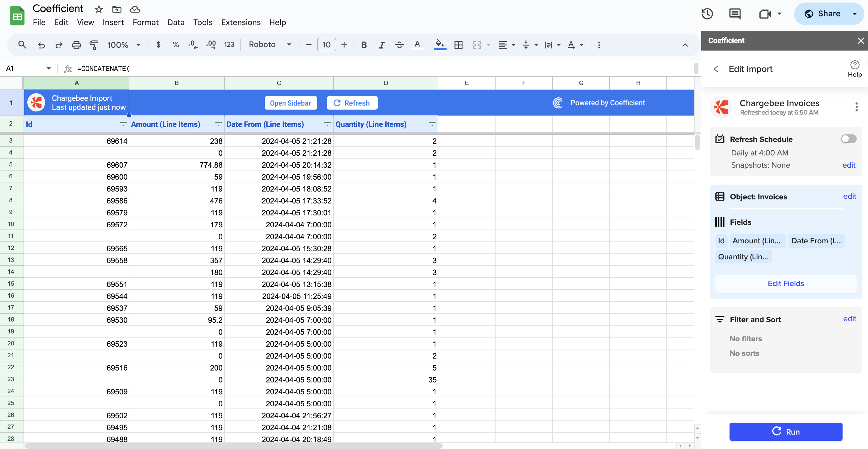
Task: Open more number formats 123
Action: [229, 45]
